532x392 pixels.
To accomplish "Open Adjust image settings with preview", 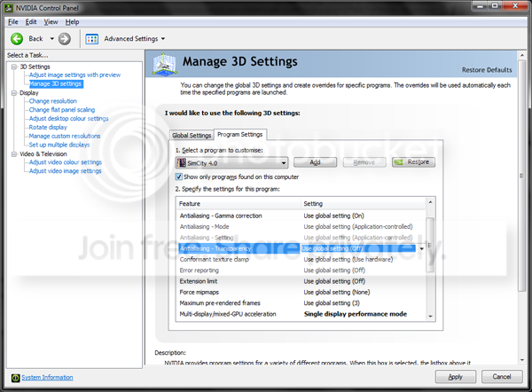I will pos(74,74).
